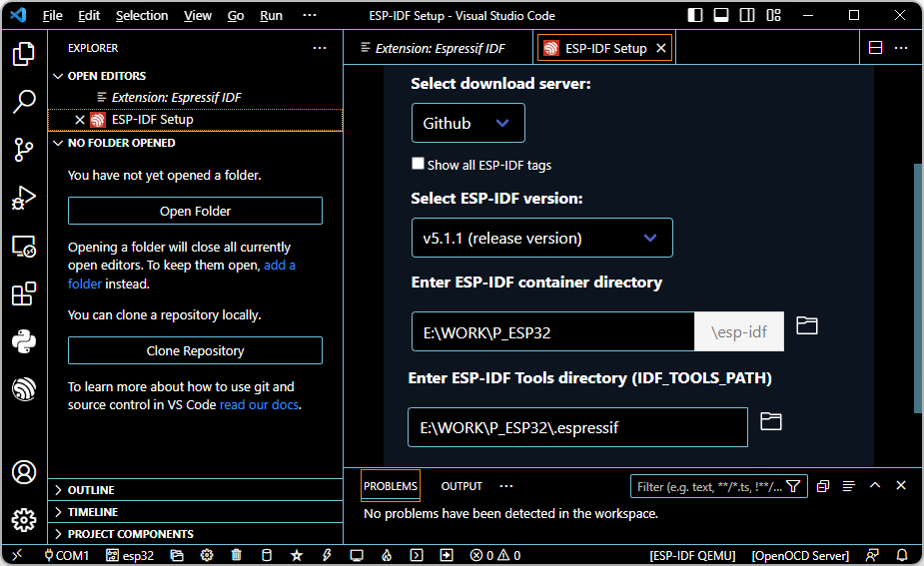
Task: Open Explorer more actions ellipsis
Action: coord(320,48)
